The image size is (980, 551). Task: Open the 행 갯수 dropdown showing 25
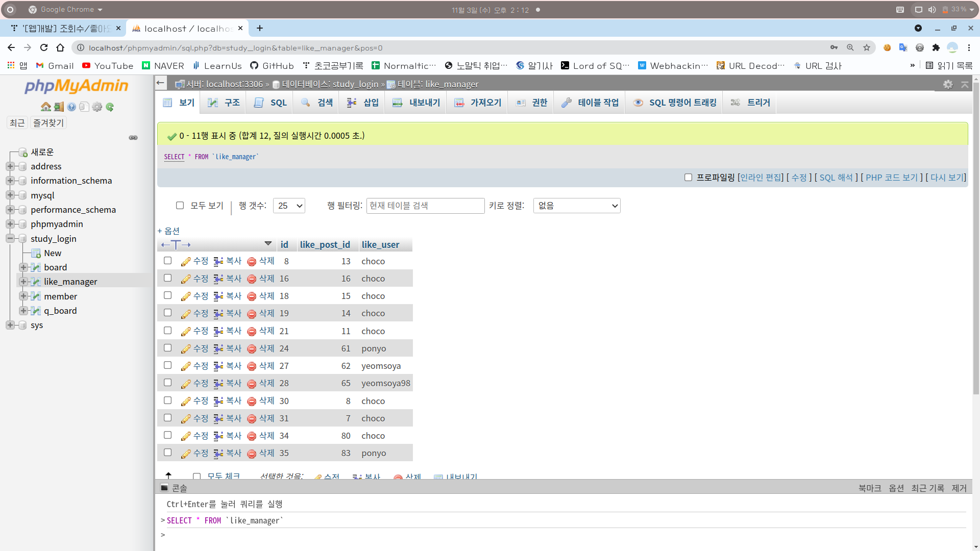click(x=289, y=206)
